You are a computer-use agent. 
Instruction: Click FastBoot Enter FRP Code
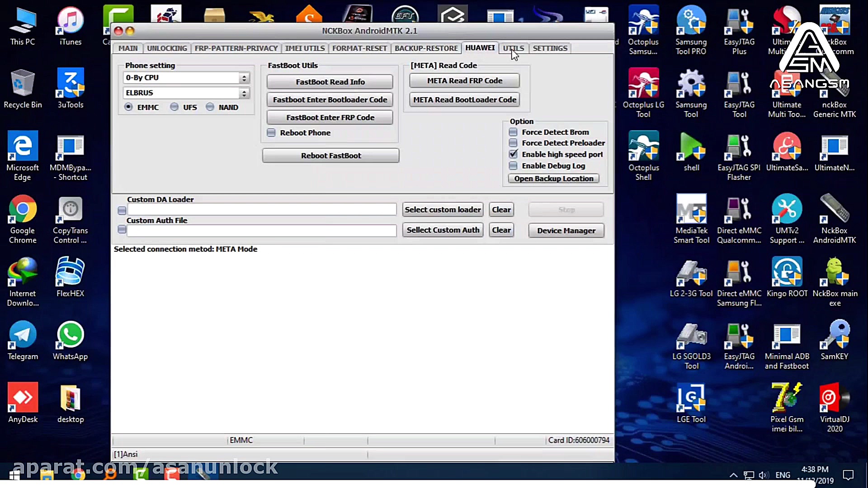click(x=330, y=117)
